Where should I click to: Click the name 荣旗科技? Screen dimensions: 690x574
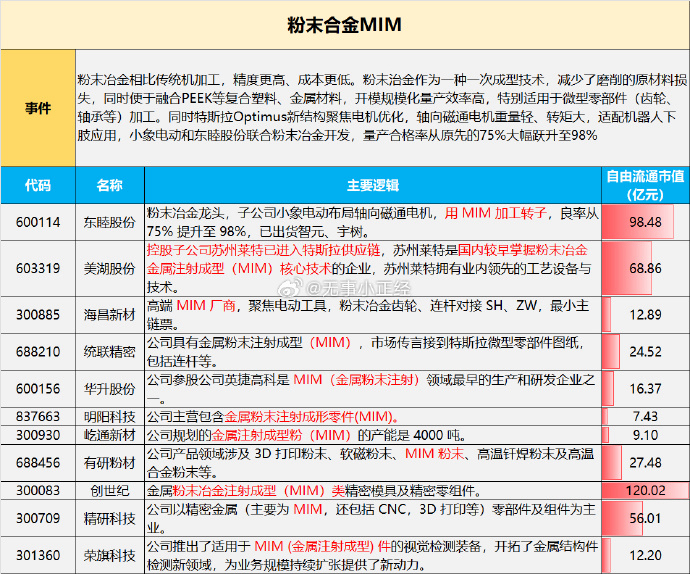click(x=110, y=555)
